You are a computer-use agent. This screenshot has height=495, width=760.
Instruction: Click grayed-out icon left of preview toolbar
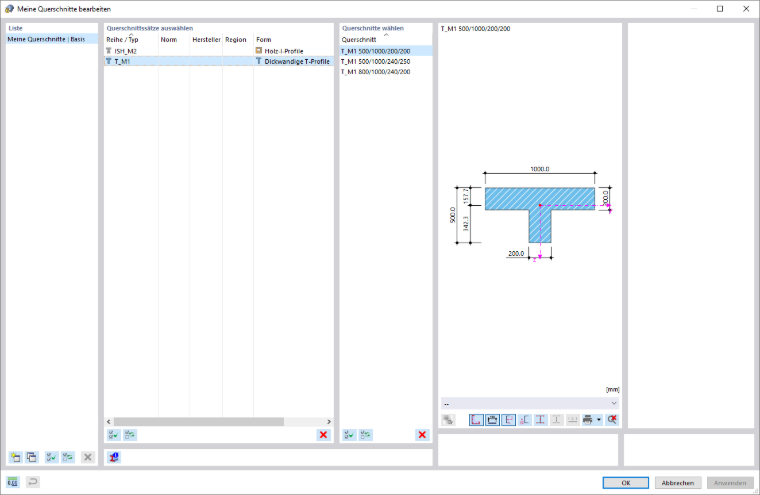(x=448, y=420)
